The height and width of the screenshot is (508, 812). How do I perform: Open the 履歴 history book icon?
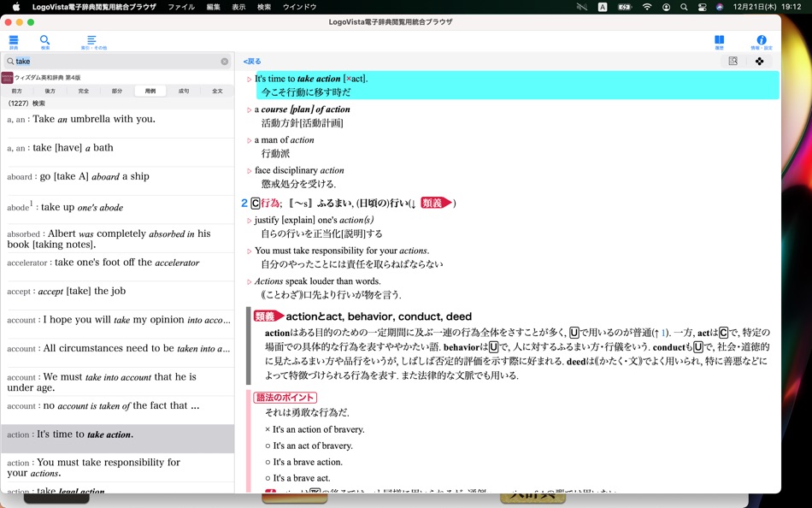click(720, 41)
